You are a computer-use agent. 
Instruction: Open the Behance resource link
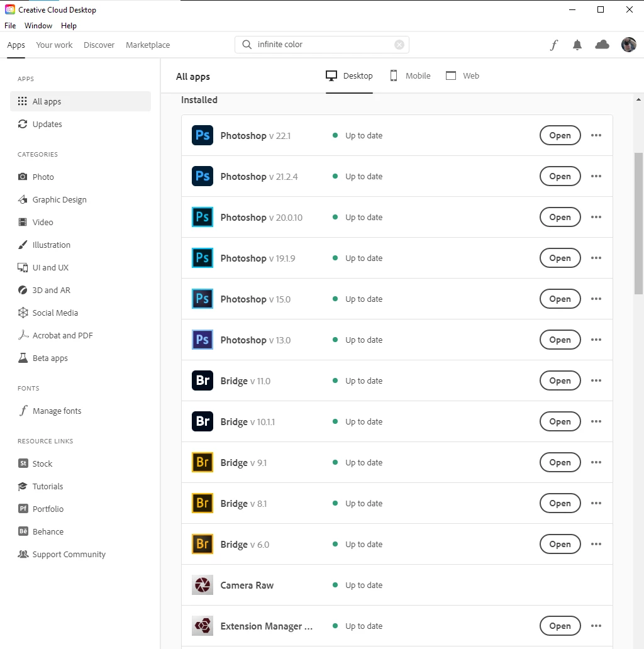tap(40, 531)
